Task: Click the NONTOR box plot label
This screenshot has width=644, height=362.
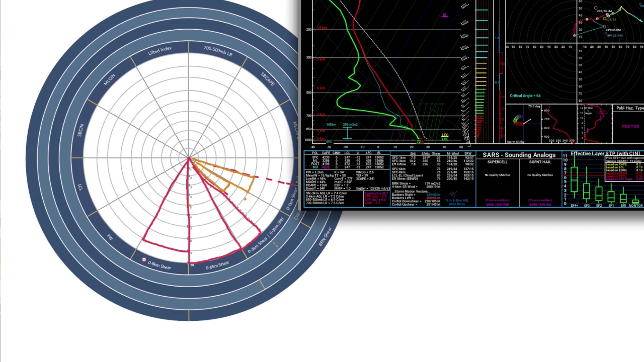Action: [x=635, y=206]
